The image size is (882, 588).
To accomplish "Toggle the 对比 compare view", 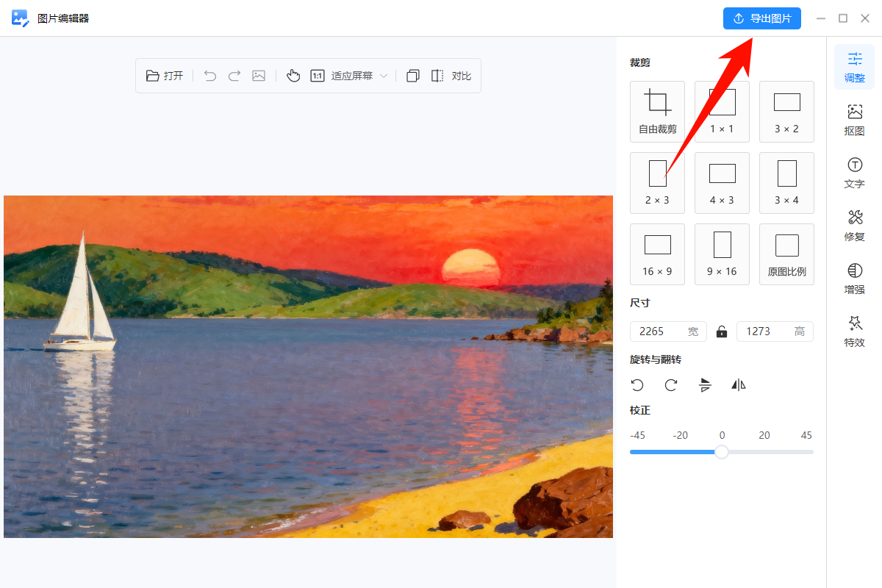I will point(451,76).
